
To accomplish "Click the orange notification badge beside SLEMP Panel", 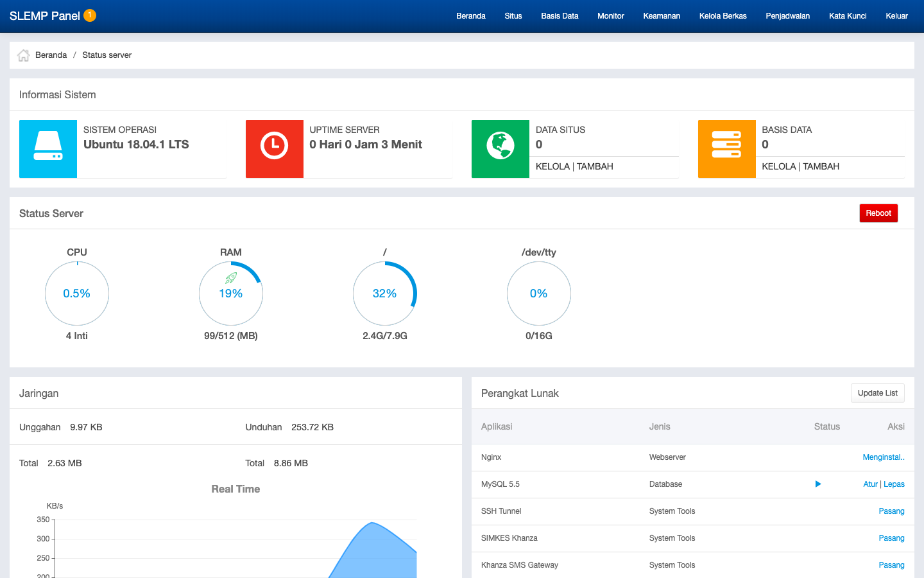I will (x=90, y=15).
